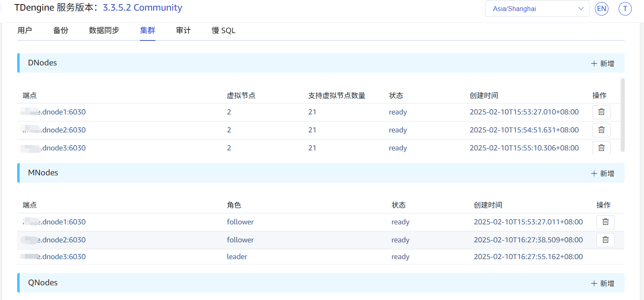Click timestamp 2025-02-10T15:55:10.306+08:00
644x300 pixels.
tap(524, 148)
